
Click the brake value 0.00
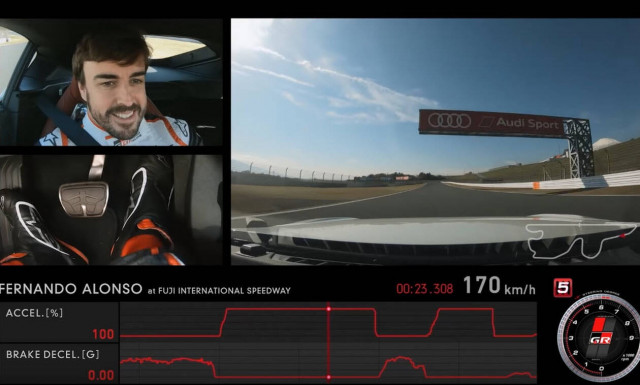point(101,375)
